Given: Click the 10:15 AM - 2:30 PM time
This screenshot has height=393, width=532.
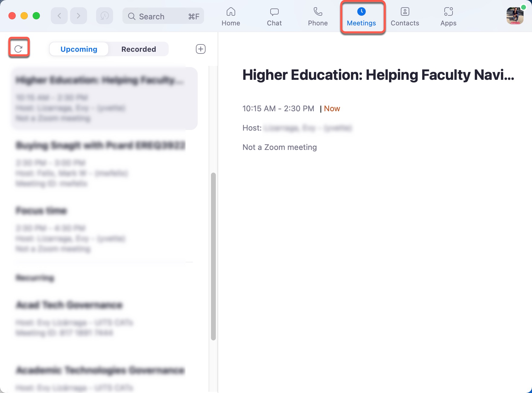Looking at the screenshot, I should (278, 109).
